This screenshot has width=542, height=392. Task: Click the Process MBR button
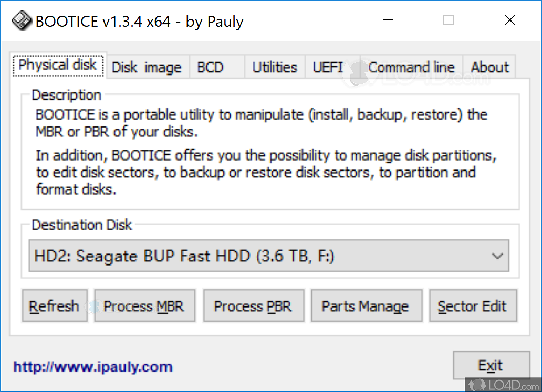tap(144, 306)
